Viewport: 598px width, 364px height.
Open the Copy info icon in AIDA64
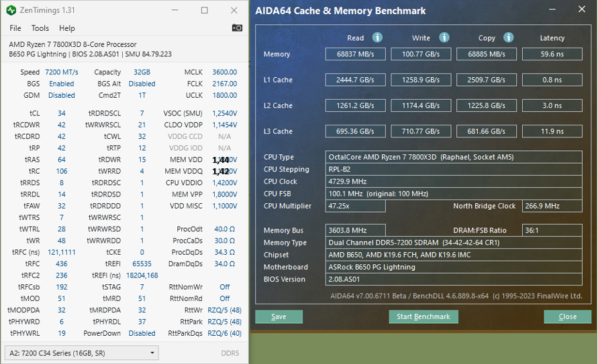508,38
